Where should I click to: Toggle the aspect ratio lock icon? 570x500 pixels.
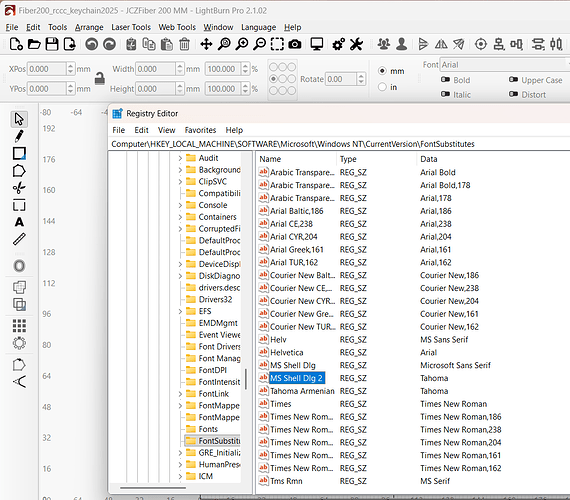[x=100, y=78]
